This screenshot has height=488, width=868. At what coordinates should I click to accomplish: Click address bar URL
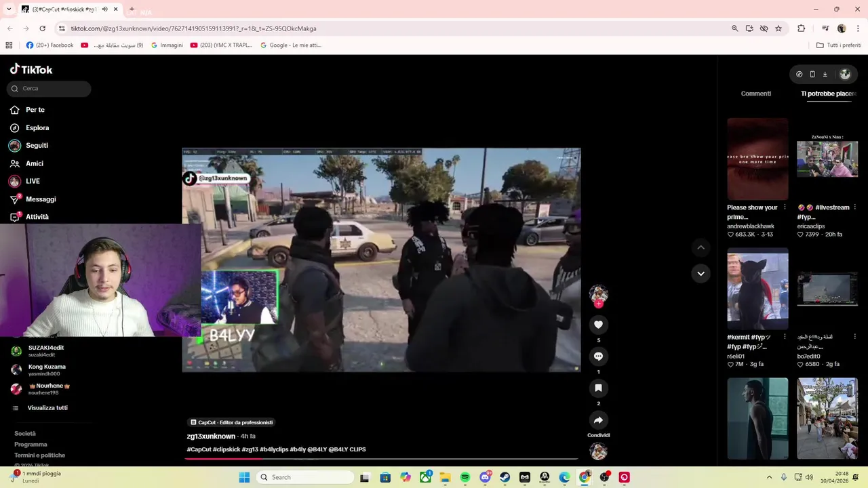coord(193,28)
